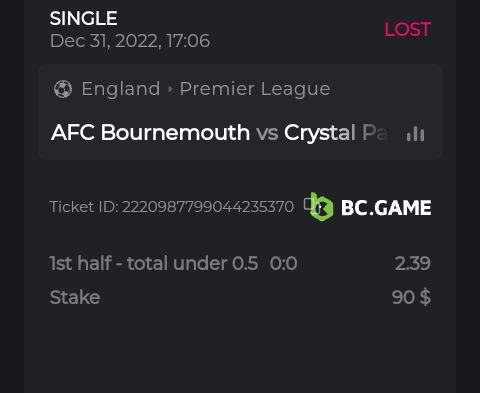Open match statistics bar chart icon
480x393 pixels.
coord(415,134)
